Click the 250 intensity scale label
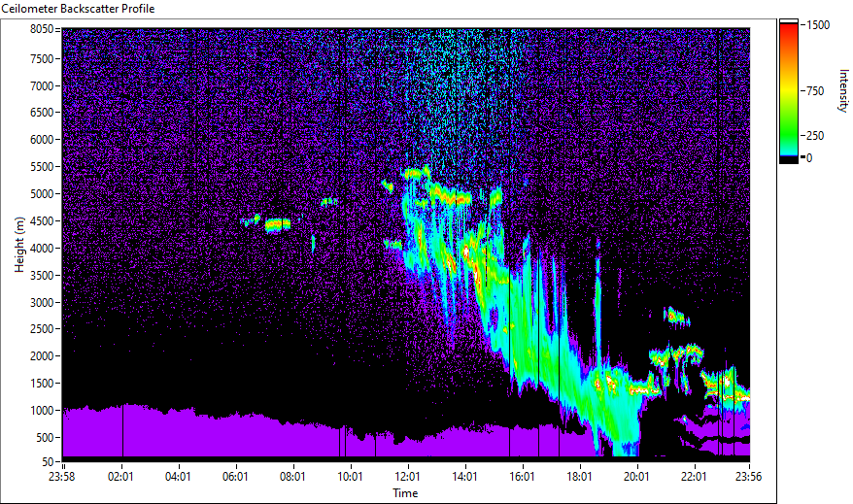Image resolution: width=853 pixels, height=504 pixels. pyautogui.click(x=815, y=136)
